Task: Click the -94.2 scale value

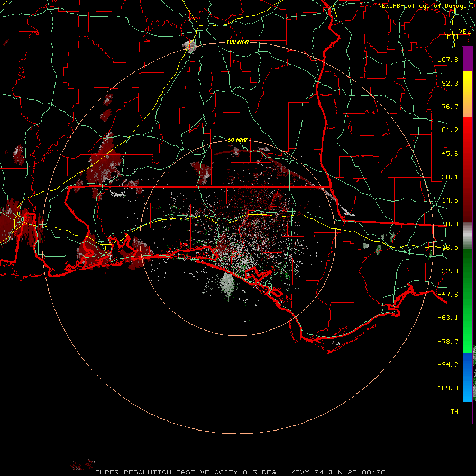Action: 448,364
